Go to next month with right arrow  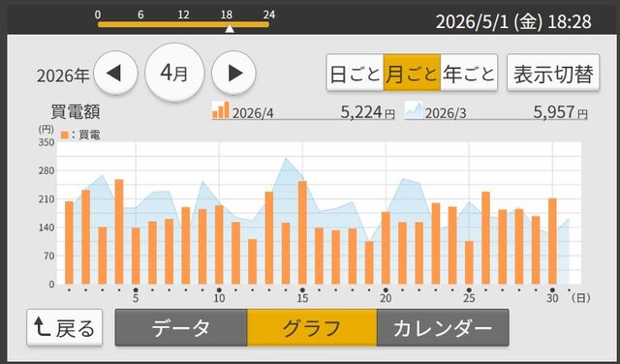click(x=233, y=74)
